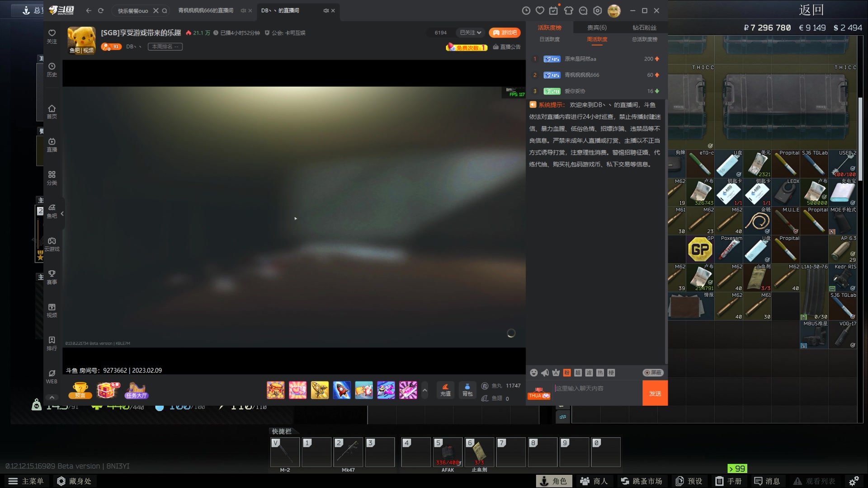
Task: Expand the 已关注 followed dropdown
Action: click(470, 33)
